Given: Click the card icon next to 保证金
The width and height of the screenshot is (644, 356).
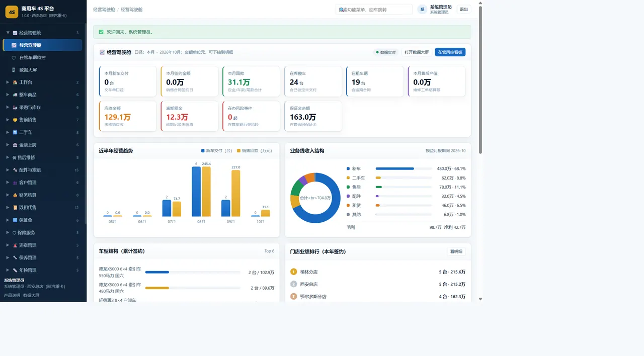Looking at the screenshot, I should 15,220.
